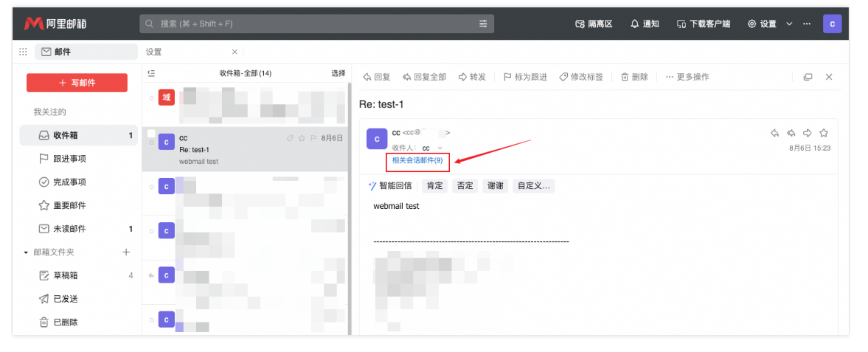
Task: Flag the Re: test-1 email in list
Action: [313, 138]
